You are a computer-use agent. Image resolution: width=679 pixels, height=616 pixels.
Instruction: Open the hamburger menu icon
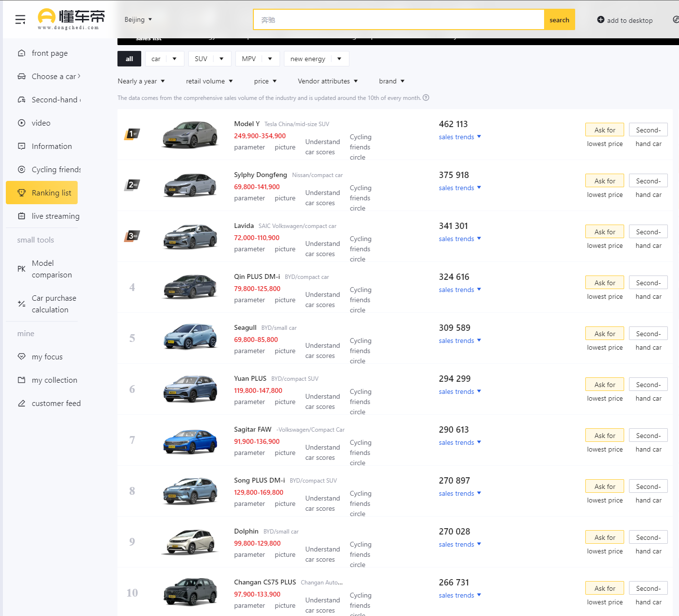coord(20,19)
